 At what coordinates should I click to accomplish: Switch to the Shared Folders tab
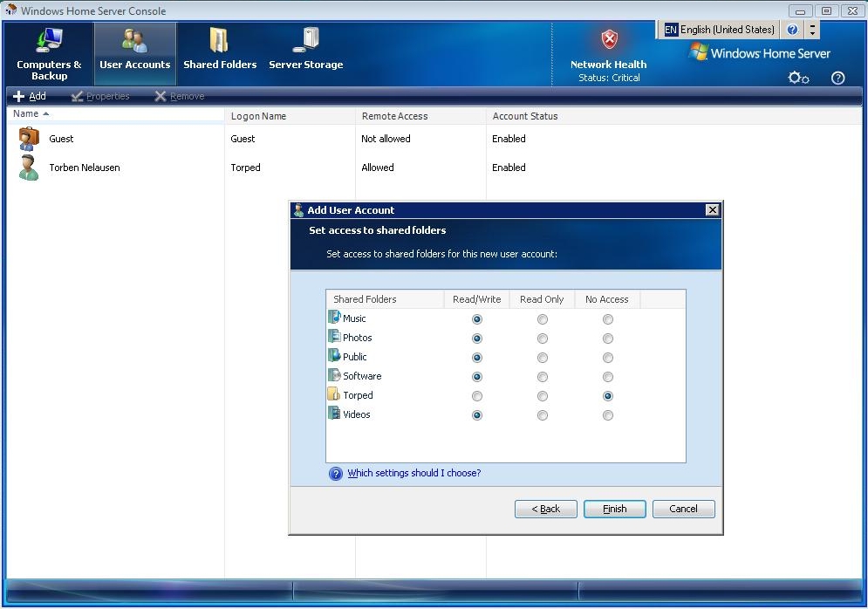[220, 54]
